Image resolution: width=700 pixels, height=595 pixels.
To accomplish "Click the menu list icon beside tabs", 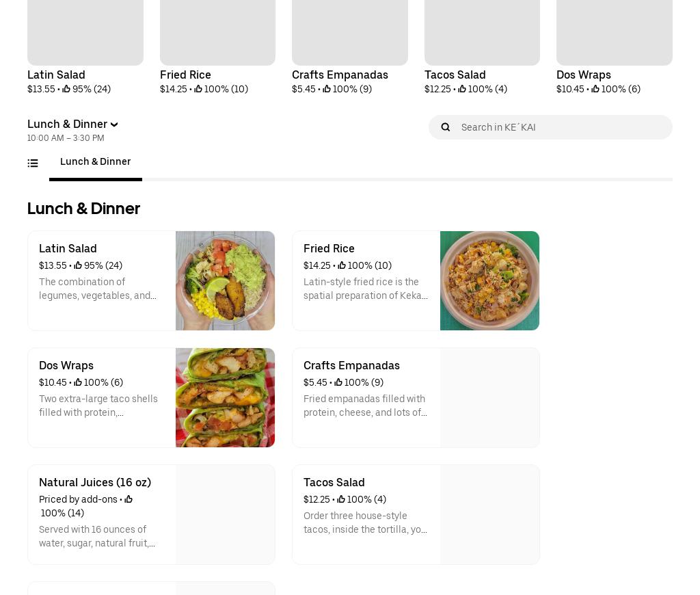I will point(33,163).
